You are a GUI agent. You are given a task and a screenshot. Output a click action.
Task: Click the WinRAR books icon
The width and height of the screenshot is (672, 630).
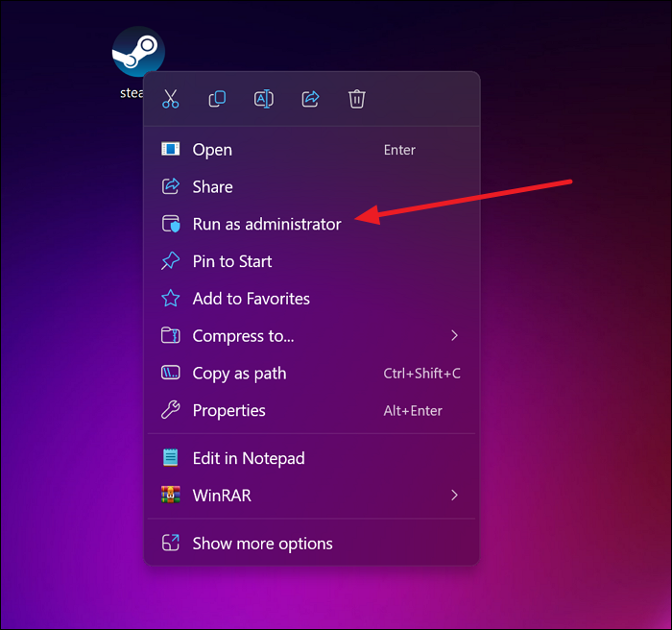171,496
